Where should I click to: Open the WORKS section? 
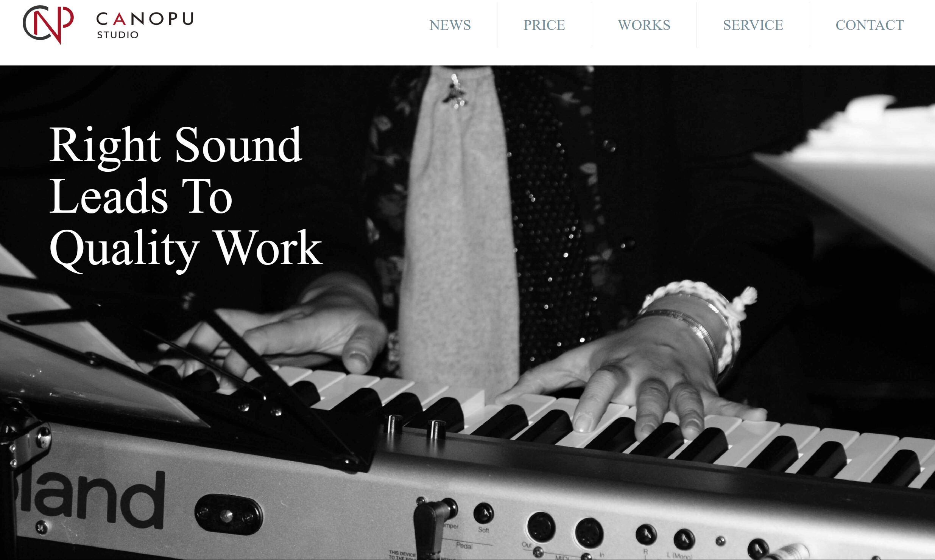pyautogui.click(x=644, y=25)
